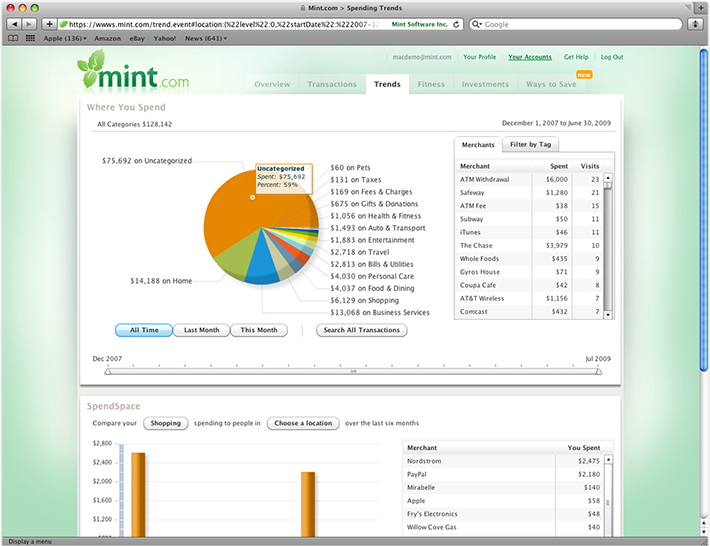
Task: Select Safeway merchant row
Action: click(x=529, y=192)
